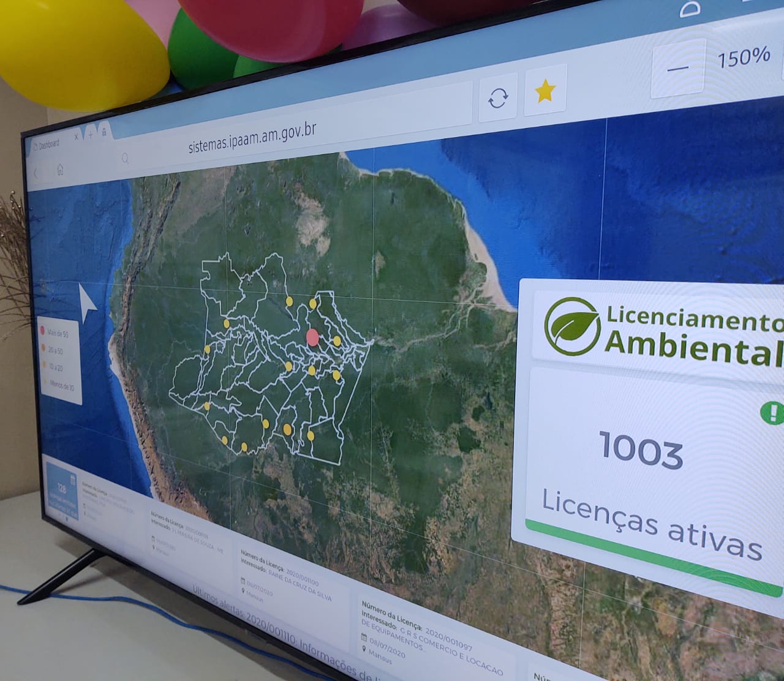Click the location pin on license 2020/001097 card
Image resolution: width=784 pixels, height=681 pixels.
pos(364,649)
